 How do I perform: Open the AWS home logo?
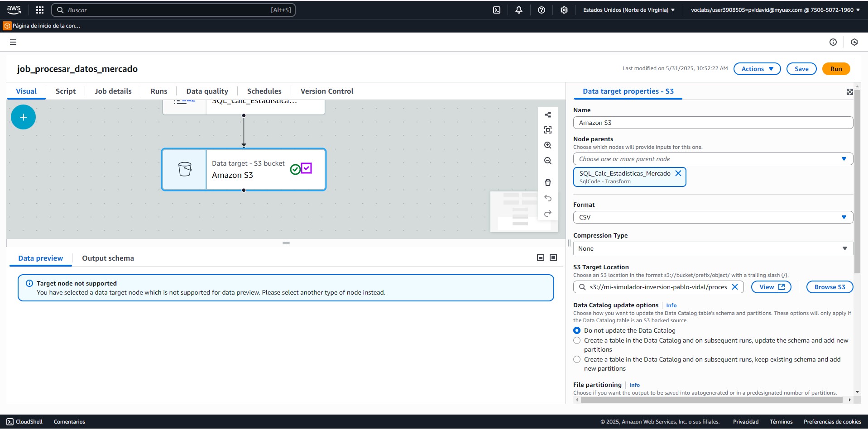[x=14, y=10]
